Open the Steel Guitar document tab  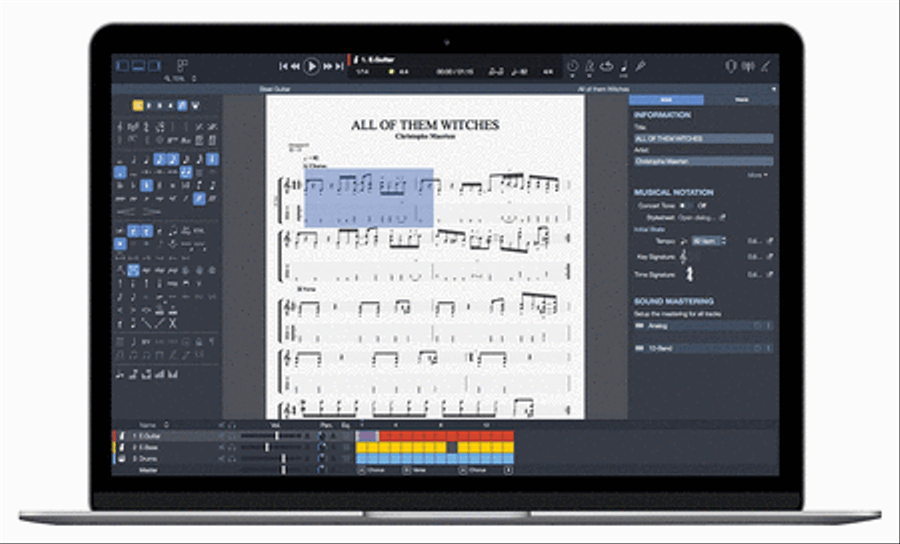(x=275, y=89)
